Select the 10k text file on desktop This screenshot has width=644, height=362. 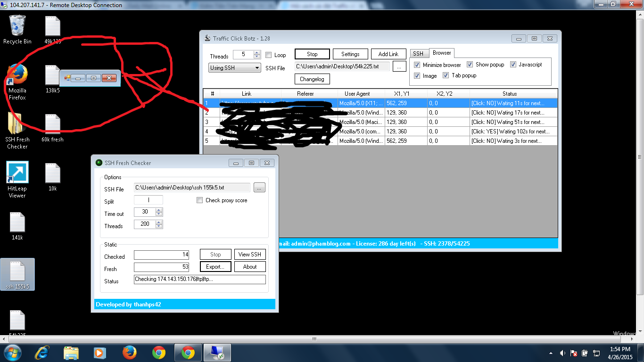[x=52, y=177]
